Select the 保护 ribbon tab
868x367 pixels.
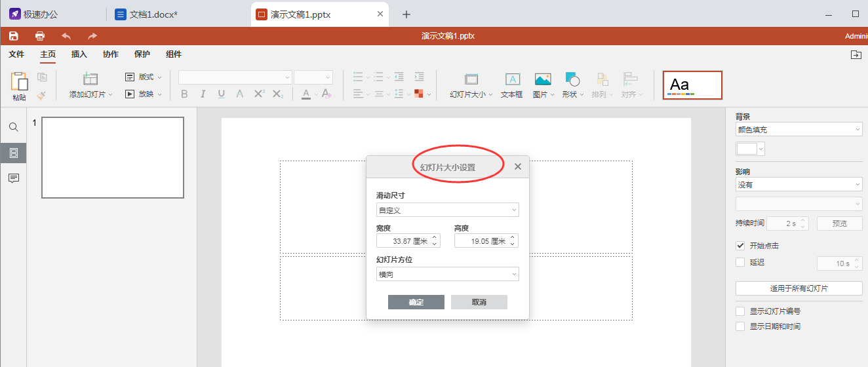[x=142, y=54]
